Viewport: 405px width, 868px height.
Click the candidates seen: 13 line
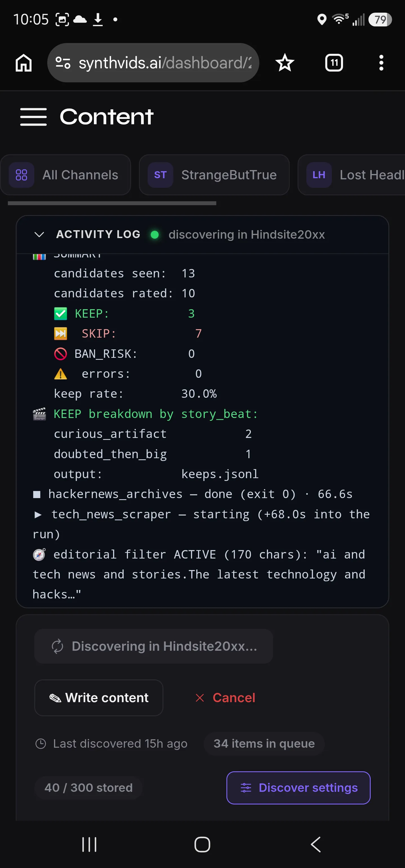point(124,273)
